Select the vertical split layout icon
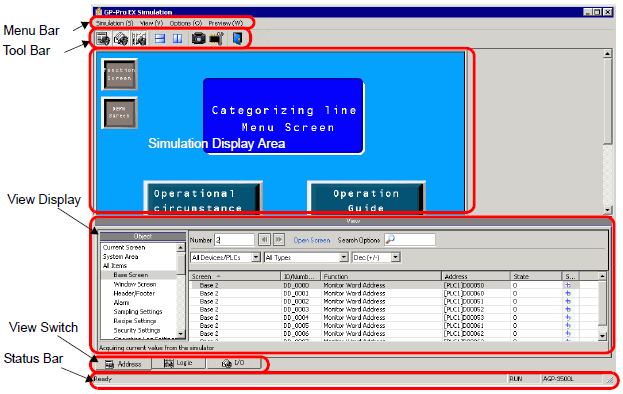Viewport: 623px width, 394px height. pos(178,39)
